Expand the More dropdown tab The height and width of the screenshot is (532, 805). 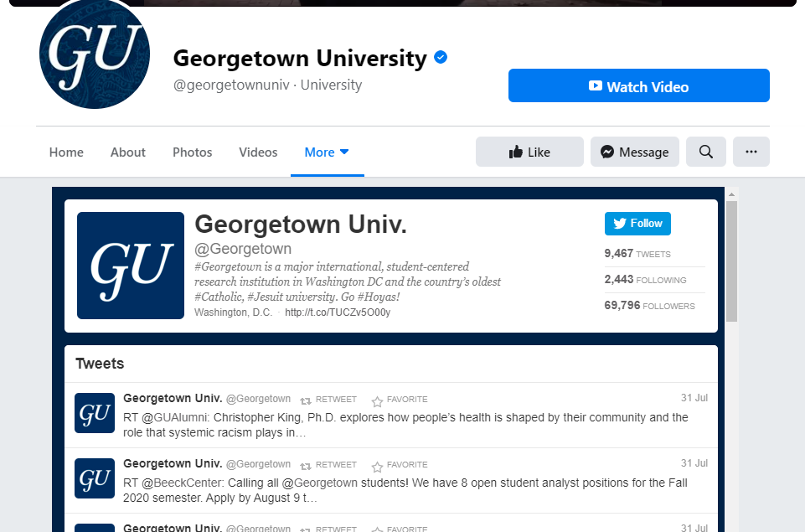(x=327, y=152)
